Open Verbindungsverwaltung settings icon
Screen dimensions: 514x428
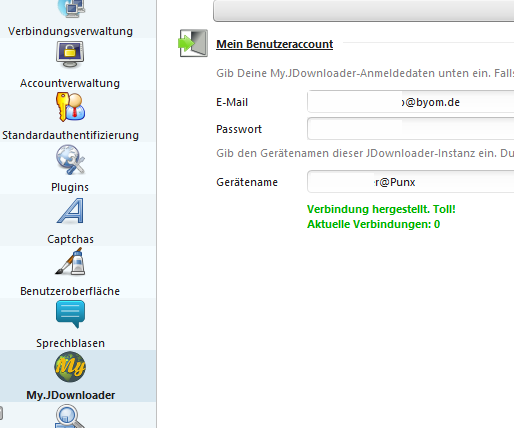71,8
